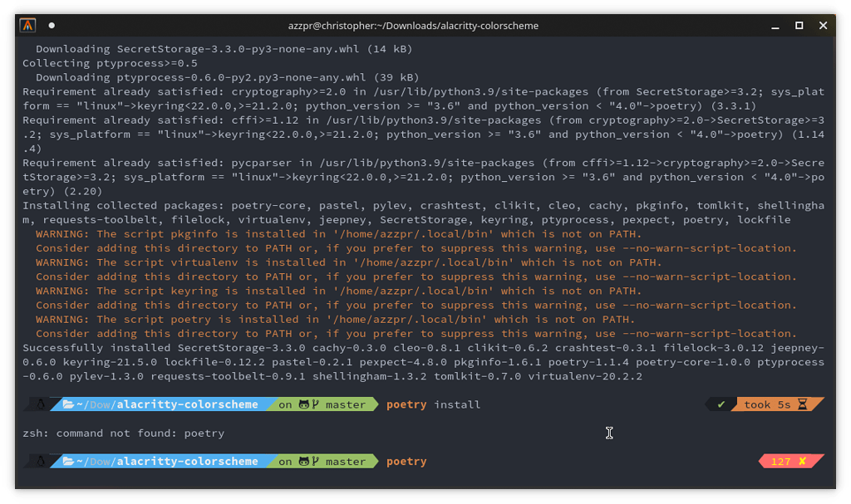The width and height of the screenshot is (851, 504).
Task: Click the typed 'poetry' command on last prompt
Action: coord(406,461)
